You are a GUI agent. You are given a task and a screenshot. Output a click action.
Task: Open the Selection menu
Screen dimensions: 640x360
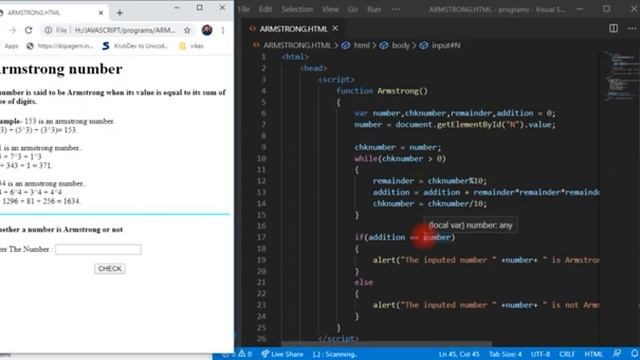pyautogui.click(x=297, y=9)
